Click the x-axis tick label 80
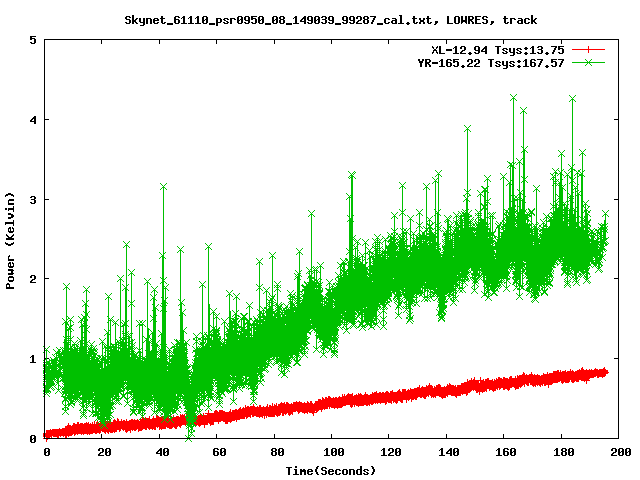Screen dimensions: 640x480 pyautogui.click(x=275, y=453)
